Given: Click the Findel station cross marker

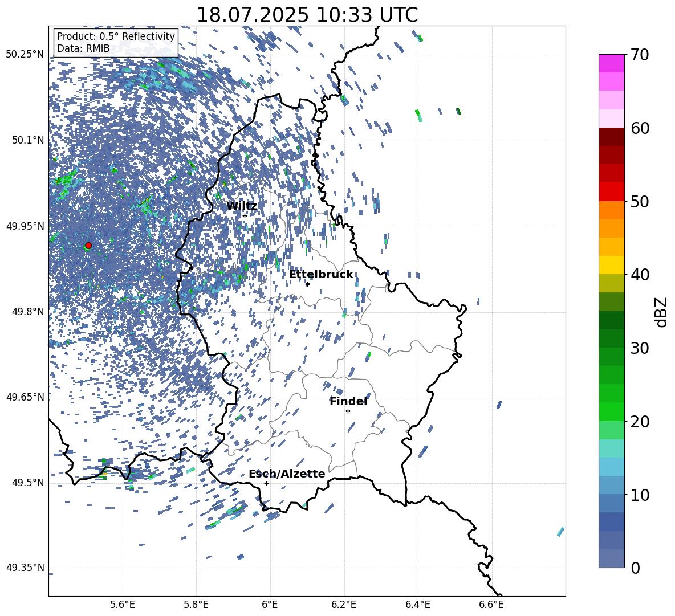Looking at the screenshot, I should (348, 411).
